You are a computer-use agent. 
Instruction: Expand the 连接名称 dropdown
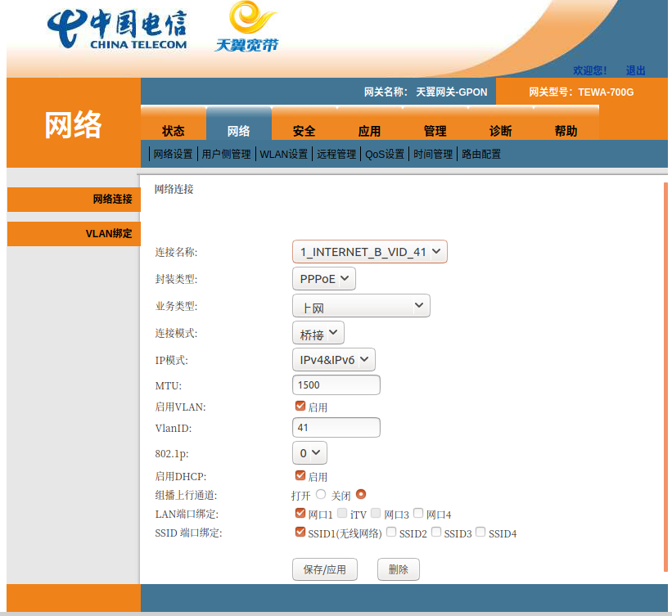[x=369, y=252]
